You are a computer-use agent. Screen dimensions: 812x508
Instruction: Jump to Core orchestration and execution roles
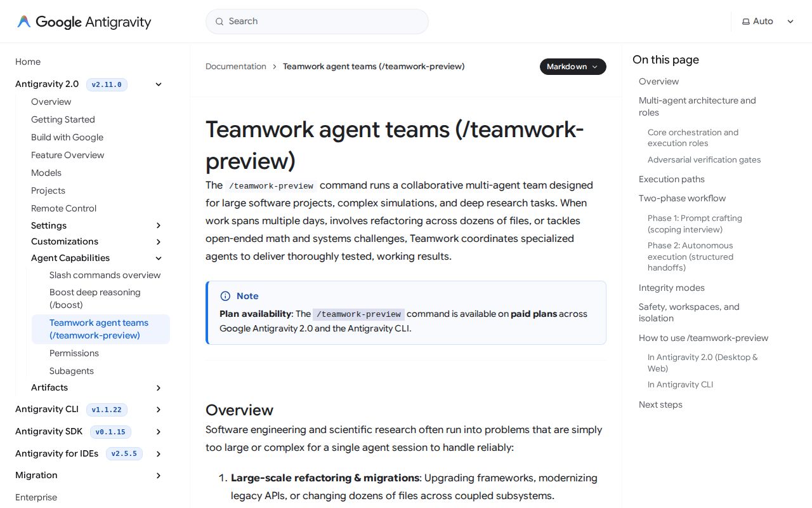coord(693,138)
